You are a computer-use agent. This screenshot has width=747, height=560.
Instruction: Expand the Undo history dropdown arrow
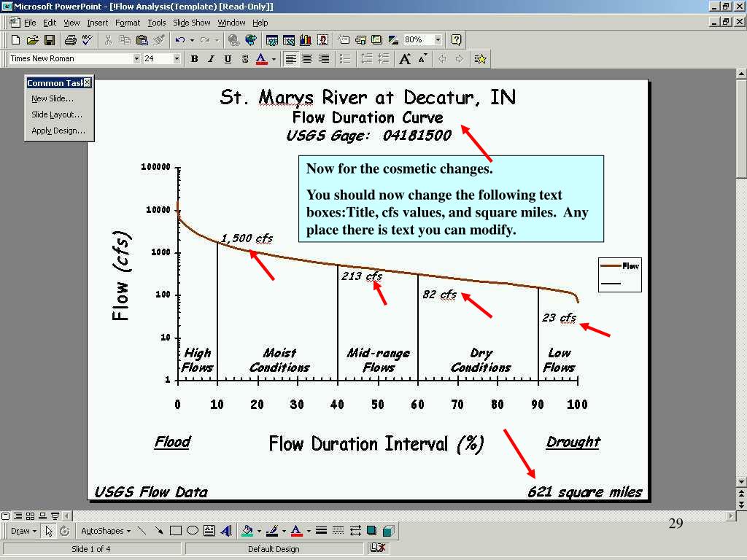pyautogui.click(x=192, y=40)
